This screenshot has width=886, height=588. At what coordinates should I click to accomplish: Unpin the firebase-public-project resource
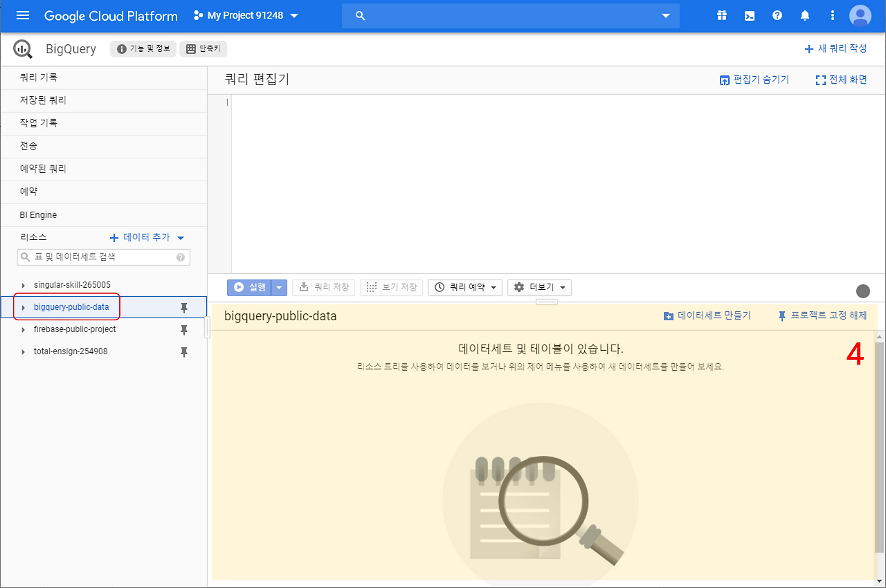(184, 329)
